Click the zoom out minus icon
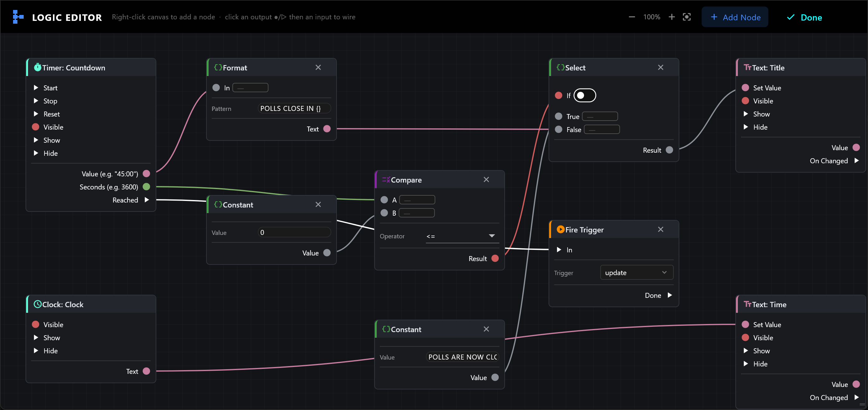 coord(632,17)
